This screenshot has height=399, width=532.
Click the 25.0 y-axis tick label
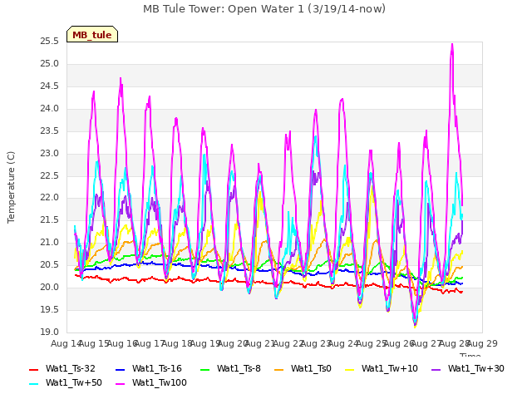coord(49,64)
